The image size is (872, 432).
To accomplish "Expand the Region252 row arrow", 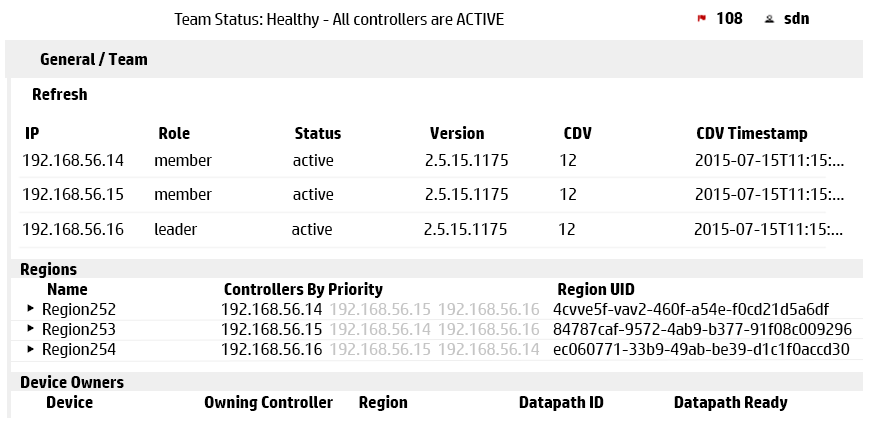I will [31, 309].
